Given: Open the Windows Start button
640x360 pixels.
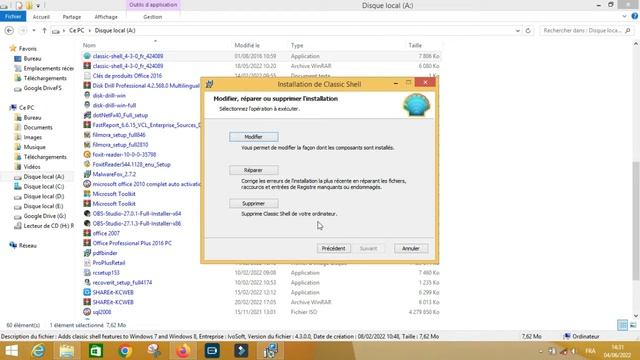Looking at the screenshot, I should click(11, 351).
